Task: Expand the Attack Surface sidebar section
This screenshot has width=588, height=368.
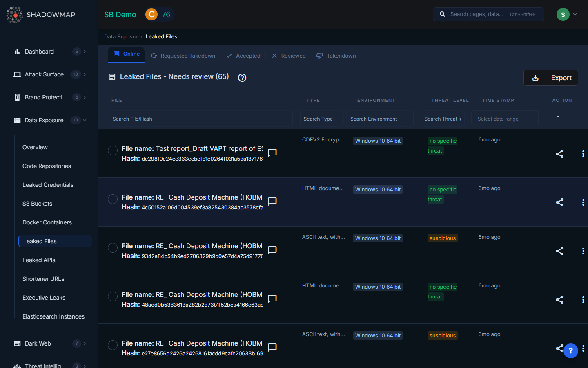Action: 85,74
